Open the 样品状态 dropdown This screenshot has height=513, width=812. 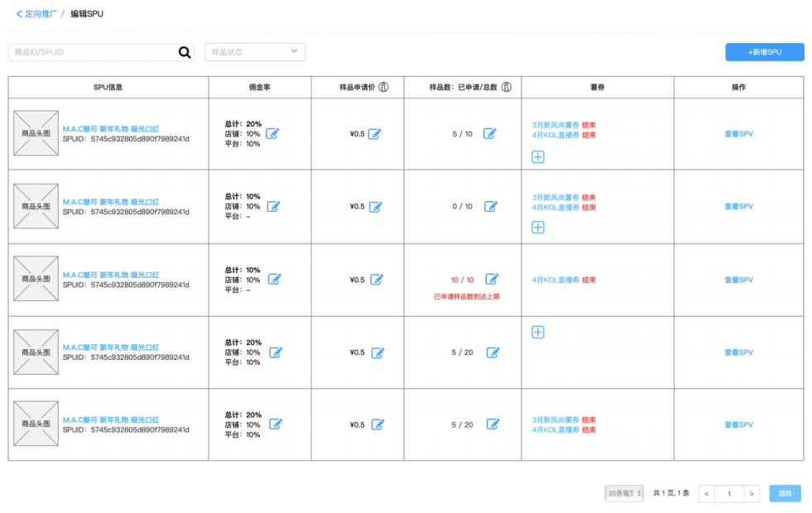[x=255, y=52]
